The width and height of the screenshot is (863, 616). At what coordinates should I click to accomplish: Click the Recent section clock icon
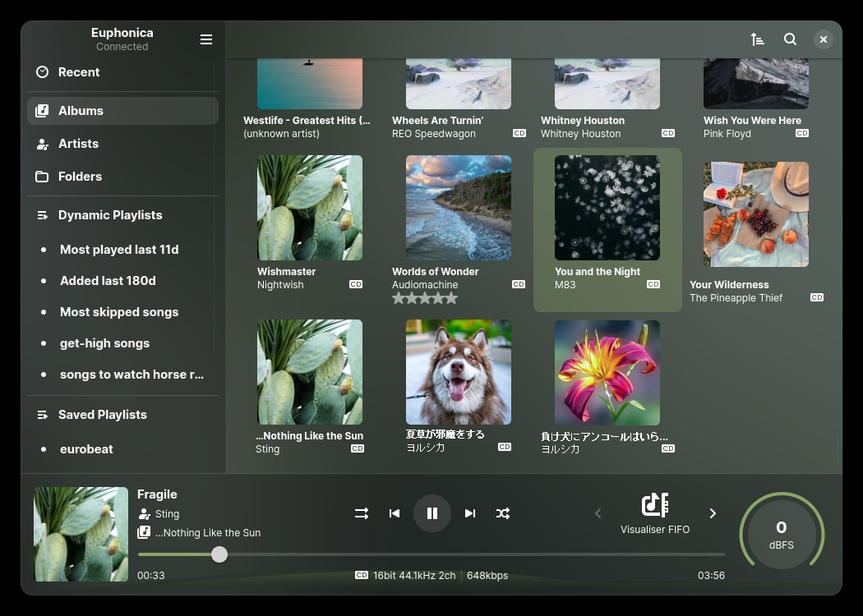point(43,71)
